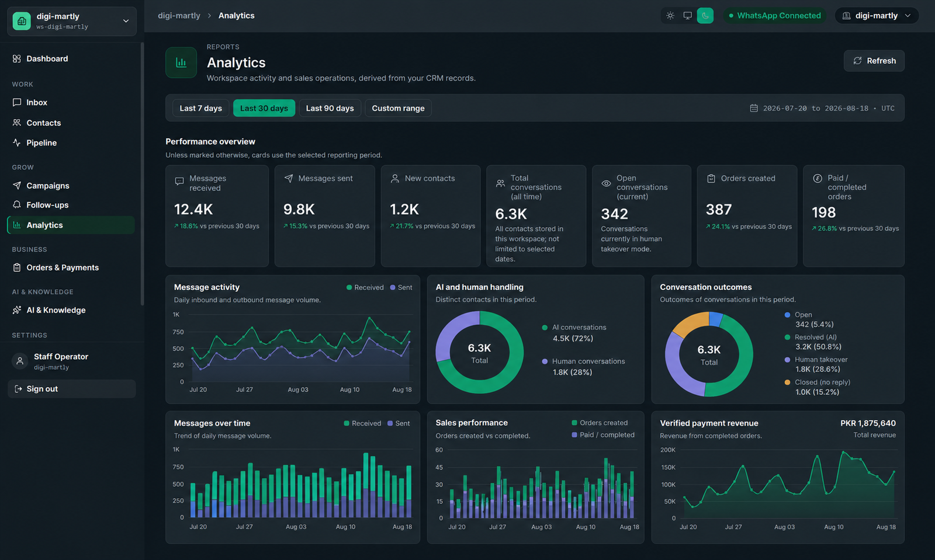The image size is (935, 560).
Task: Click the New contacts person icon
Action: [395, 179]
